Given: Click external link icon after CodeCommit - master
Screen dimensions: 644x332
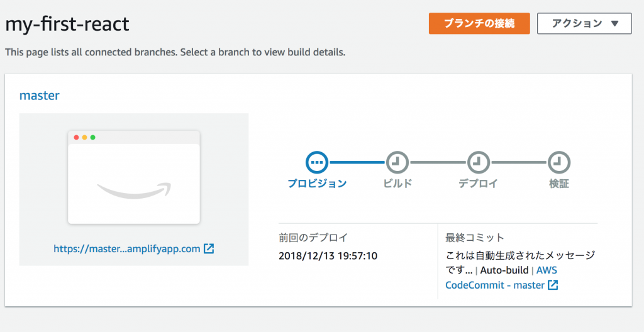Looking at the screenshot, I should [x=553, y=285].
